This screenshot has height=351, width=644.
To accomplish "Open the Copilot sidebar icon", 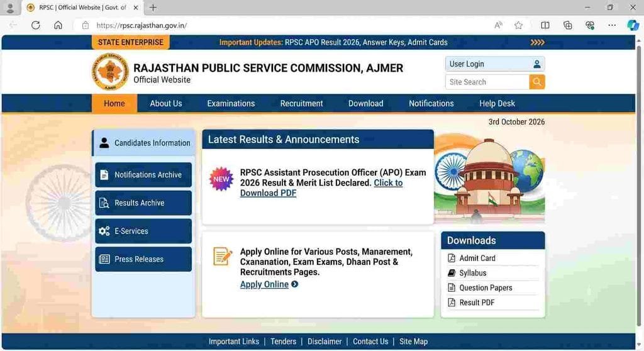I will tap(633, 25).
